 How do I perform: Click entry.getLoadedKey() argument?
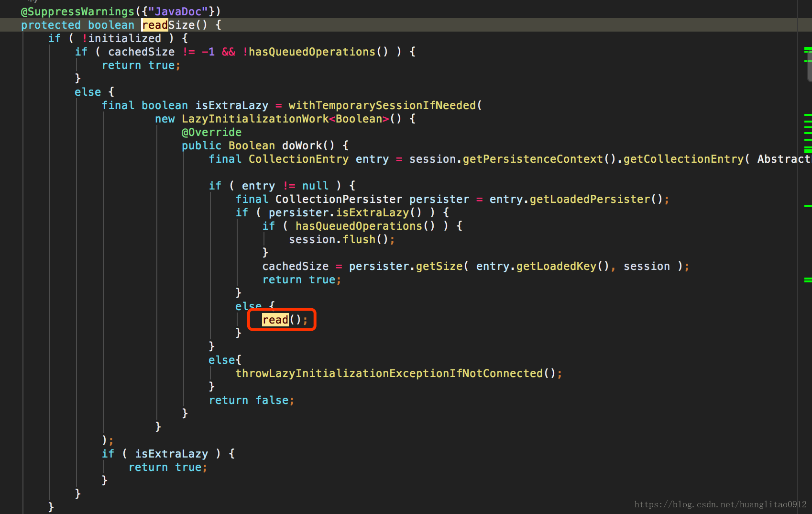[x=543, y=266]
